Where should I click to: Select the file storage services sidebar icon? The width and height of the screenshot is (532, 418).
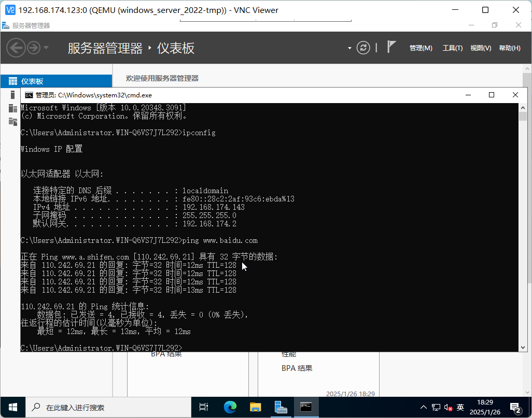click(x=13, y=121)
